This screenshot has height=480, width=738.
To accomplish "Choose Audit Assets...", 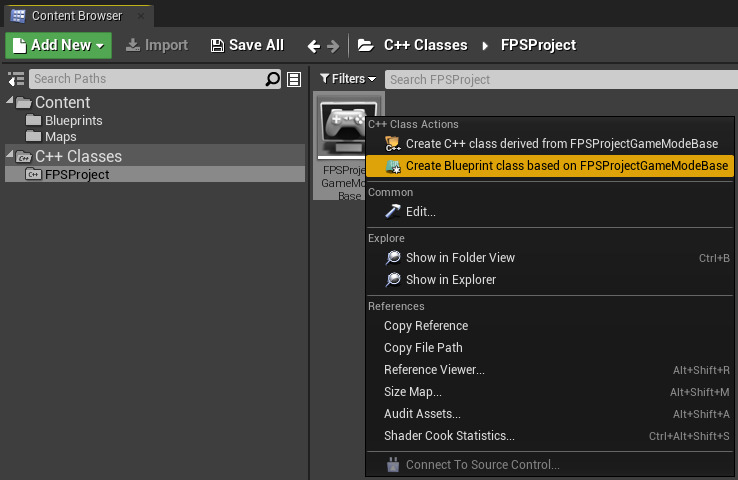I will coord(550,414).
